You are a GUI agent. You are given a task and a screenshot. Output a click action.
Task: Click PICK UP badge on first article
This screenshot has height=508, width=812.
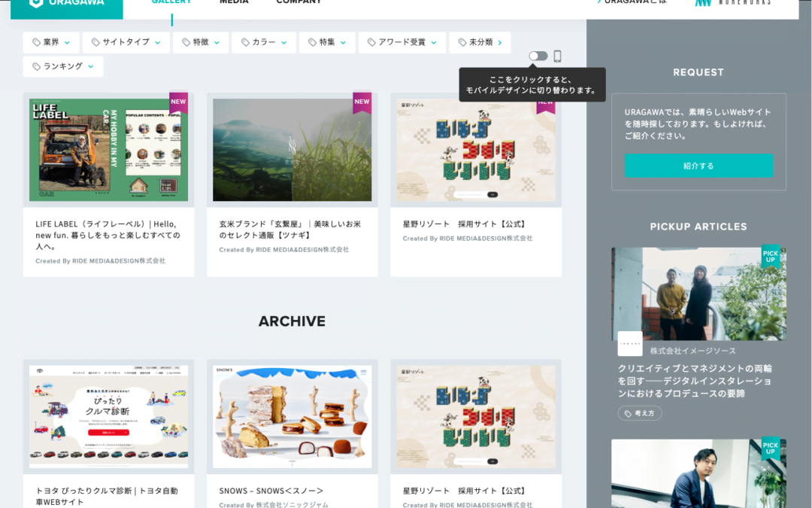[771, 256]
